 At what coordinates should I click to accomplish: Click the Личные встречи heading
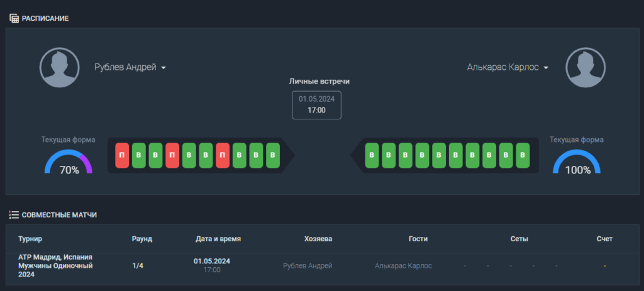tap(319, 81)
